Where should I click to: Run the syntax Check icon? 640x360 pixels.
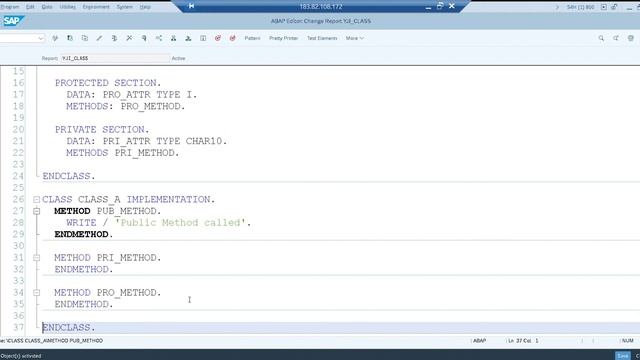[114, 38]
